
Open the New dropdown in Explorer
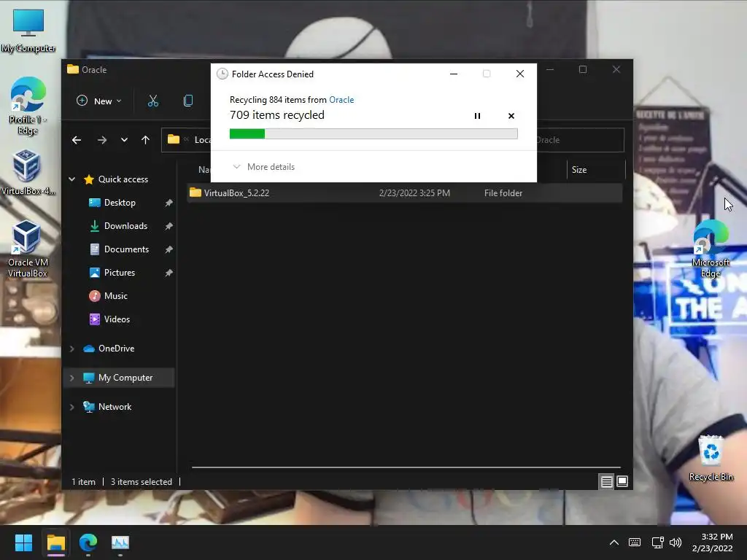pos(99,101)
